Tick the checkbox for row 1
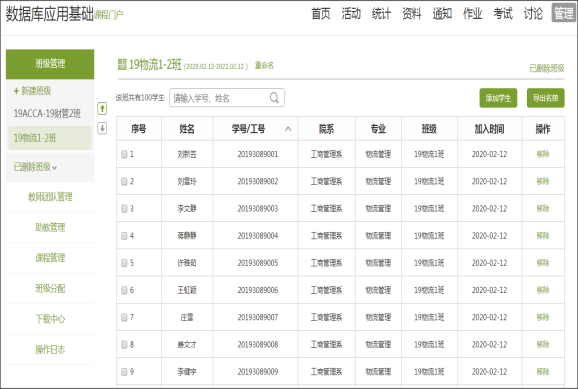The height and width of the screenshot is (389, 578). point(124,154)
